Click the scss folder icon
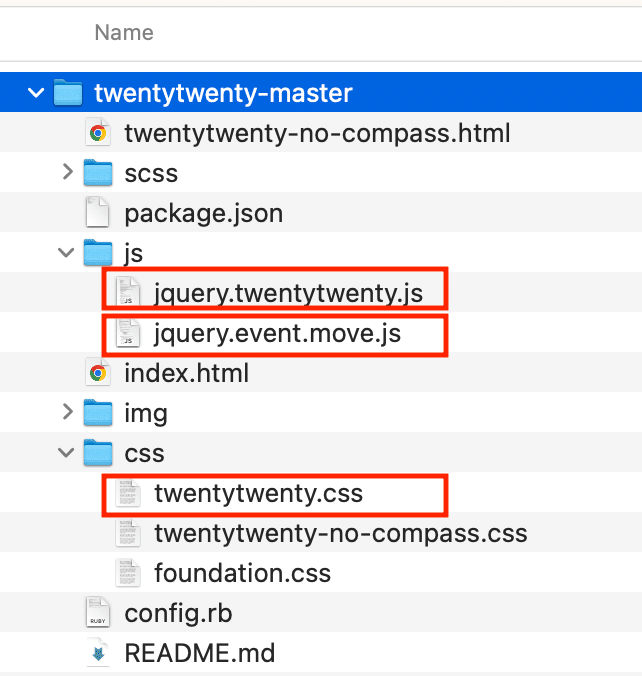 [x=98, y=172]
